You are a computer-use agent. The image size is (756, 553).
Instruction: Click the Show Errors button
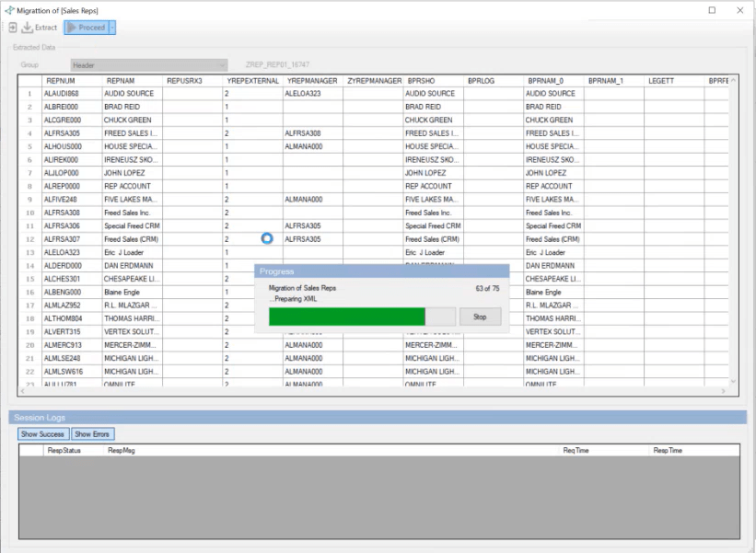[x=92, y=433]
